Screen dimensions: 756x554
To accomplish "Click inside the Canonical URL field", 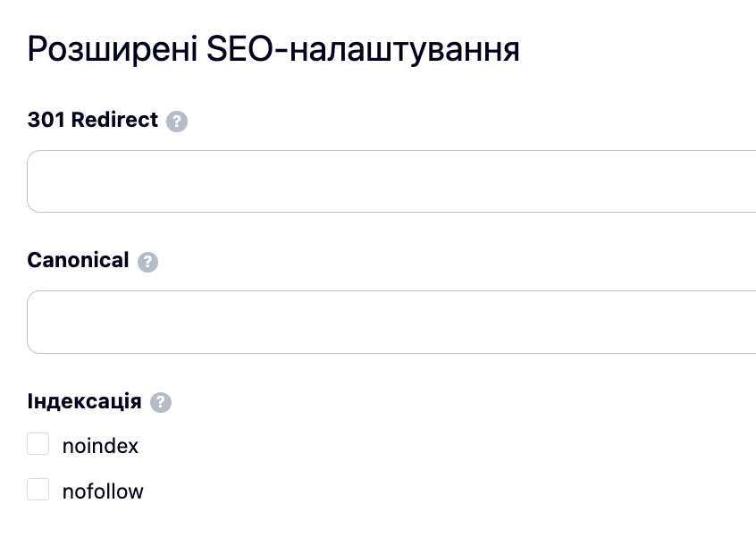I will tap(391, 322).
